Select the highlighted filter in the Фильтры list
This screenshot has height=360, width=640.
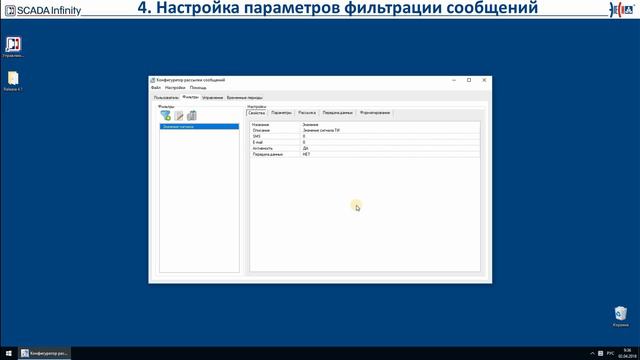click(199, 127)
